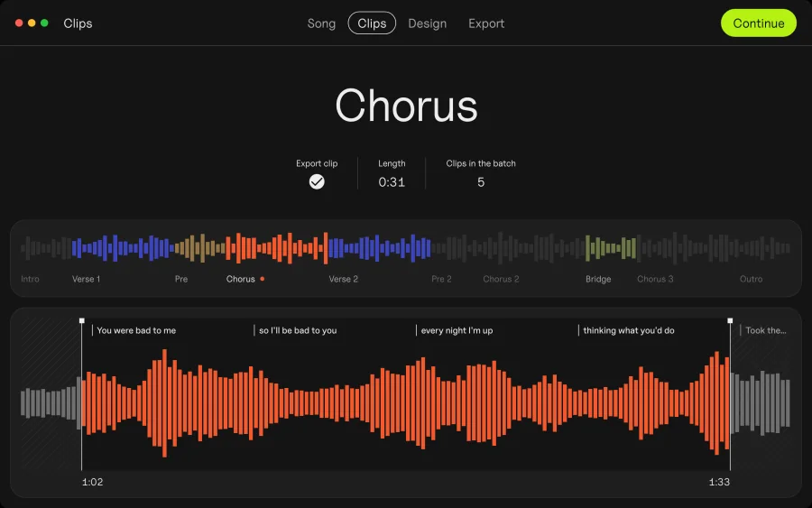Click the lyric 'Took the...'
812x508 pixels.
(766, 330)
